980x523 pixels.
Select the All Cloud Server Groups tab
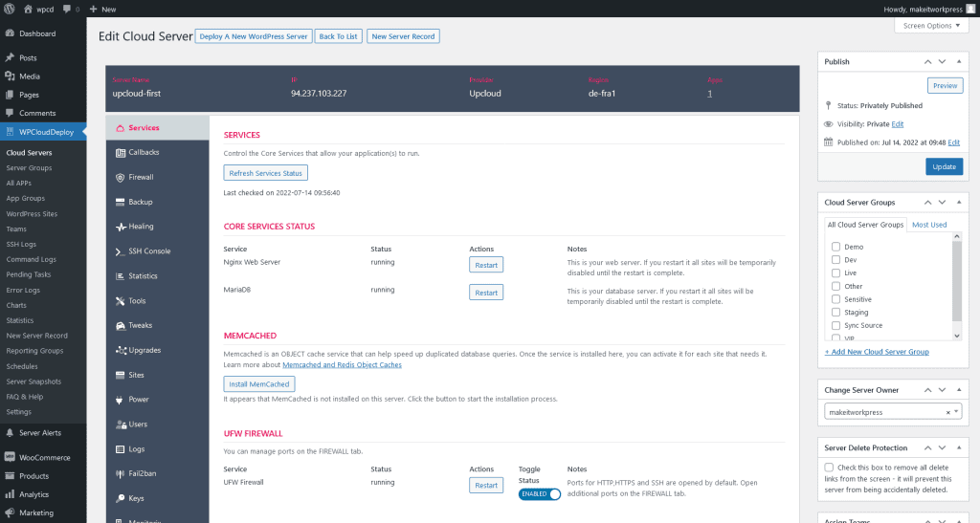tap(865, 225)
